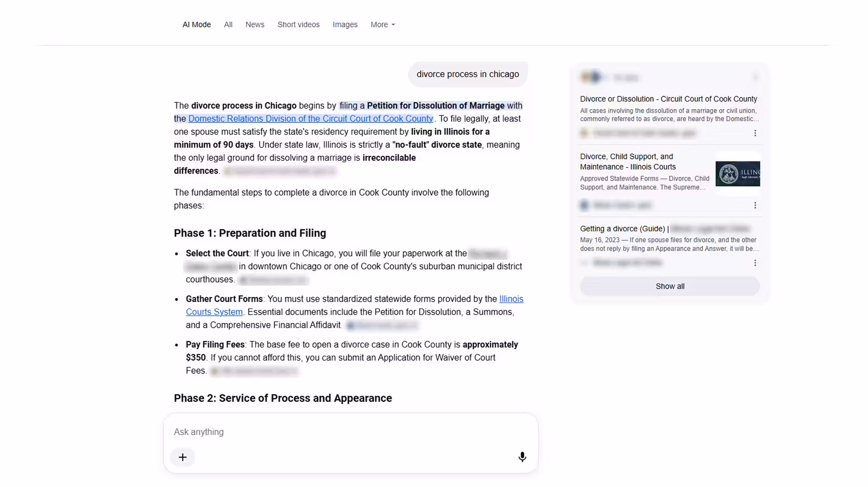Click the Phase 2: Service of Process heading
The width and height of the screenshot is (868, 487).
pyautogui.click(x=283, y=398)
